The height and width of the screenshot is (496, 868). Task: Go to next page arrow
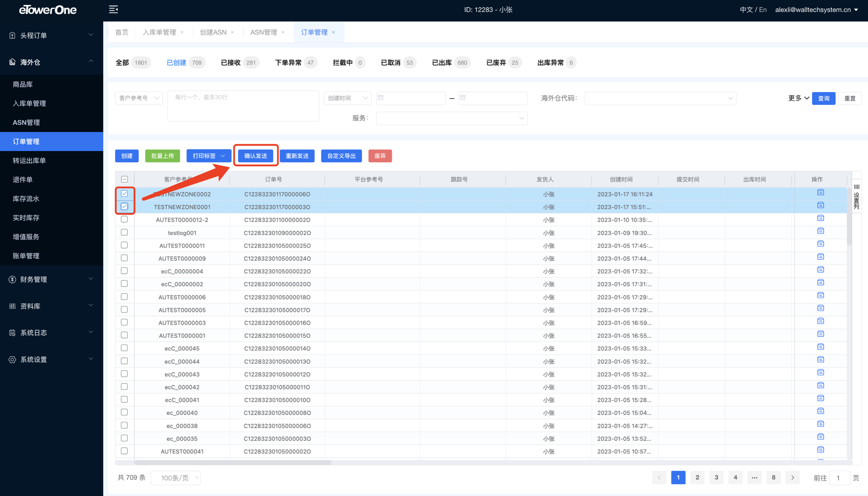click(793, 477)
